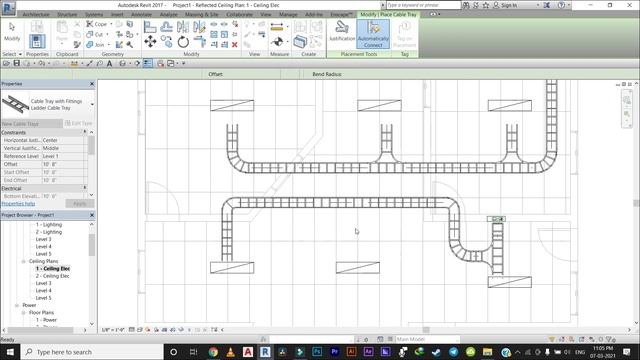Click the Save icon in quick access toolbar
Viewport: 640px width, 360px height.
16,63
